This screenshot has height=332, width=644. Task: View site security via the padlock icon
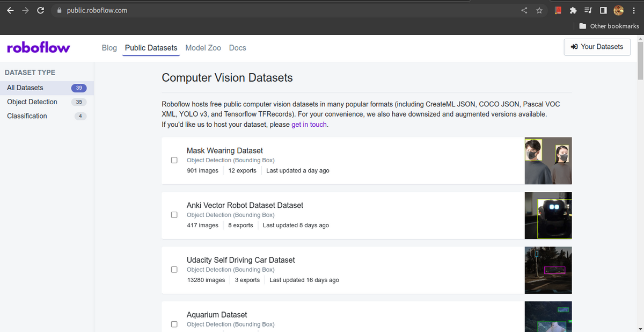coord(59,10)
